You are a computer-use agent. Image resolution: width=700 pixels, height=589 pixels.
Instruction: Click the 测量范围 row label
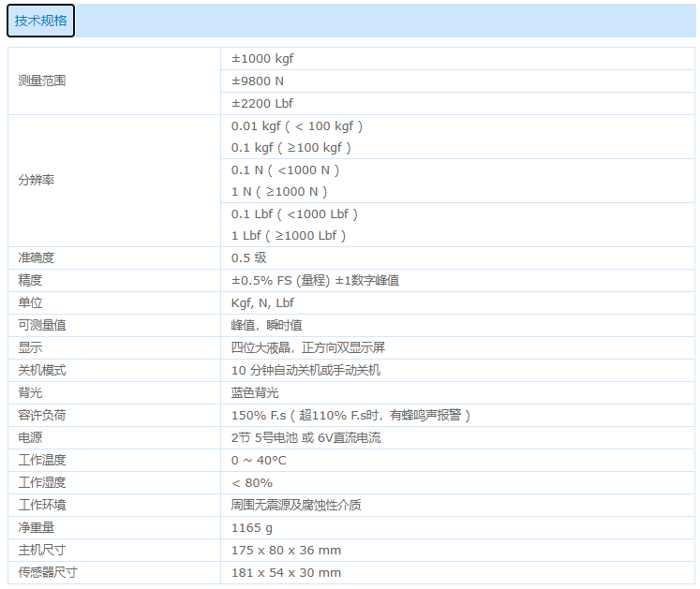42,81
